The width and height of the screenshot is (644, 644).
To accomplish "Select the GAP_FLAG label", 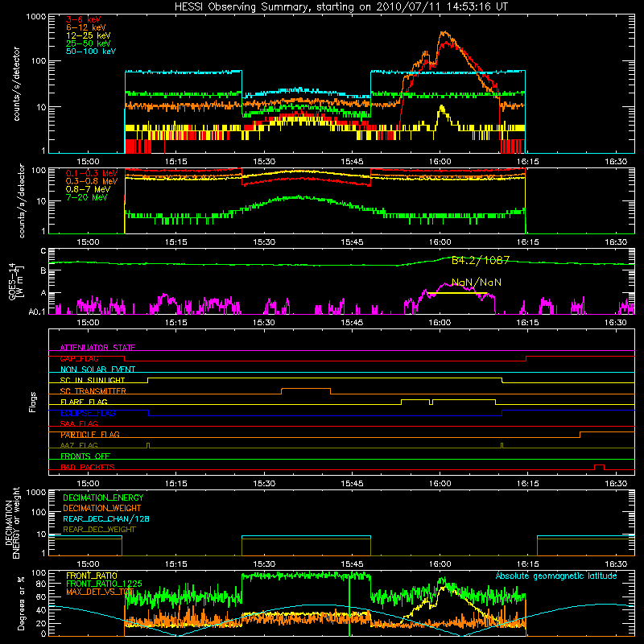I will [x=79, y=358].
